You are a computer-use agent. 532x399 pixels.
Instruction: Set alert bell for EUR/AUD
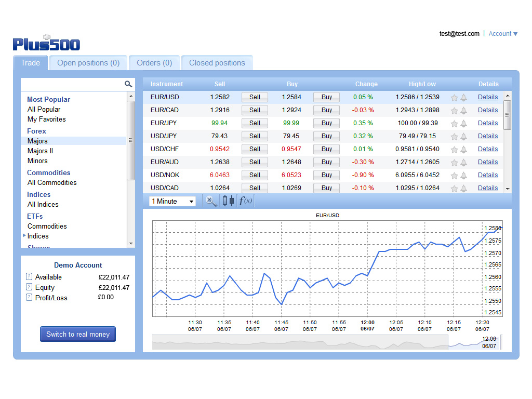coord(463,163)
